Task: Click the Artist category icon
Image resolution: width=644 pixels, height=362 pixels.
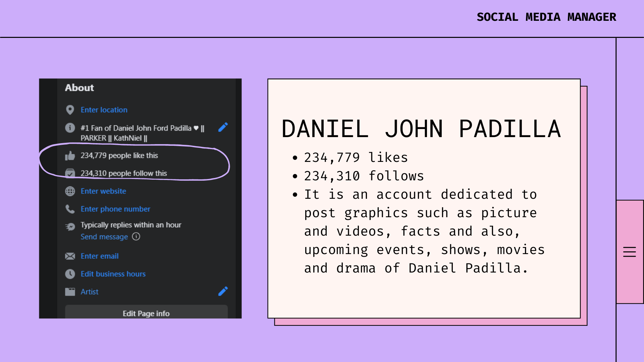Action: 70,292
